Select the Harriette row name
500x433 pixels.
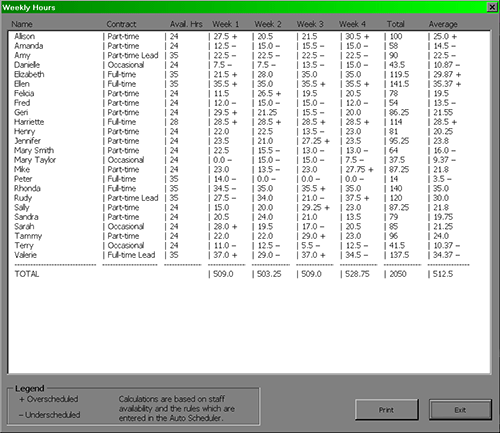(29, 122)
